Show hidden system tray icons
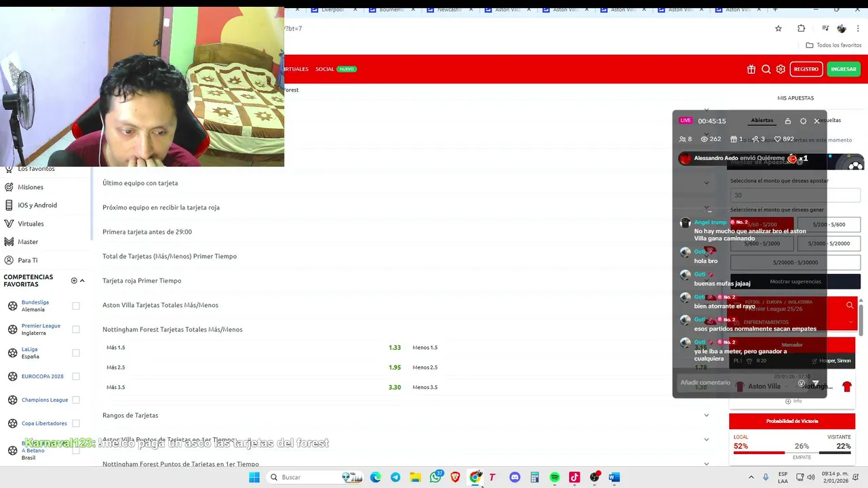The height and width of the screenshot is (488, 868). 751,477
